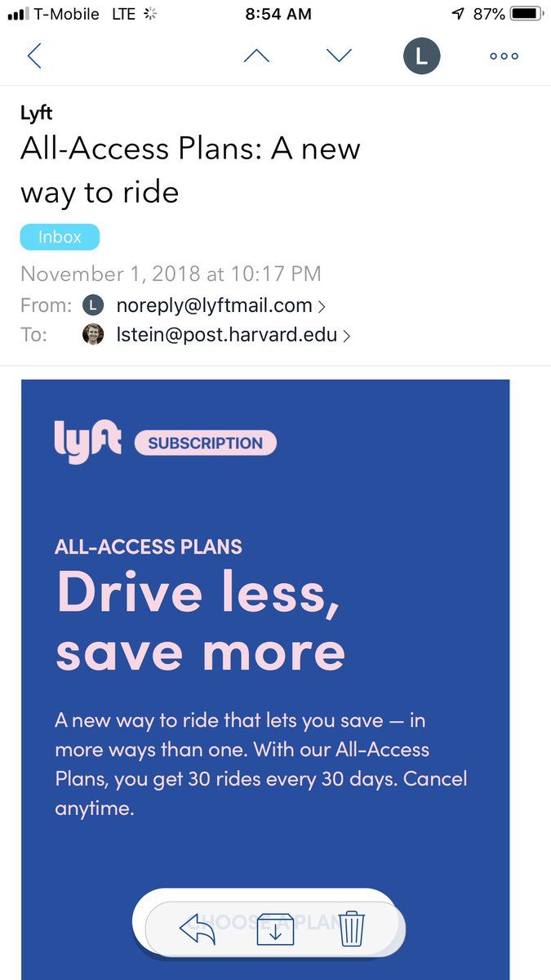Tap the SUBSCRIPTION badge
Image resolution: width=551 pixels, height=980 pixels.
point(205,443)
